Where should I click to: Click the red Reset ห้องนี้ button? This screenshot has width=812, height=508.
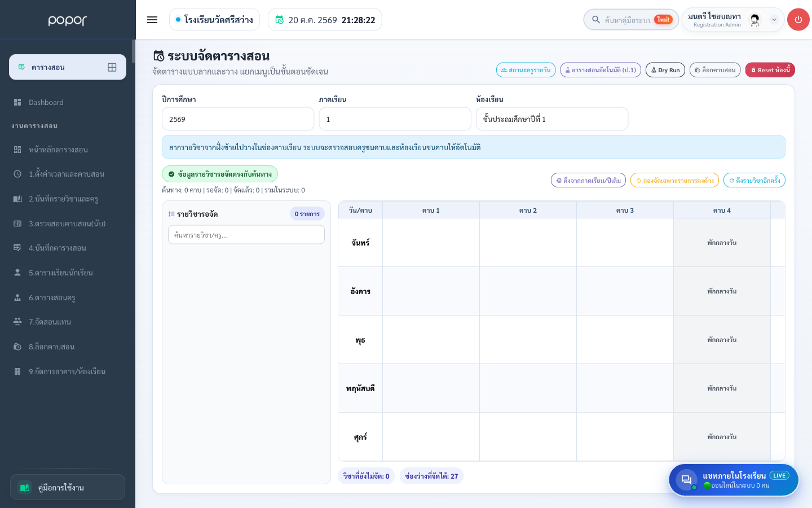click(x=770, y=70)
